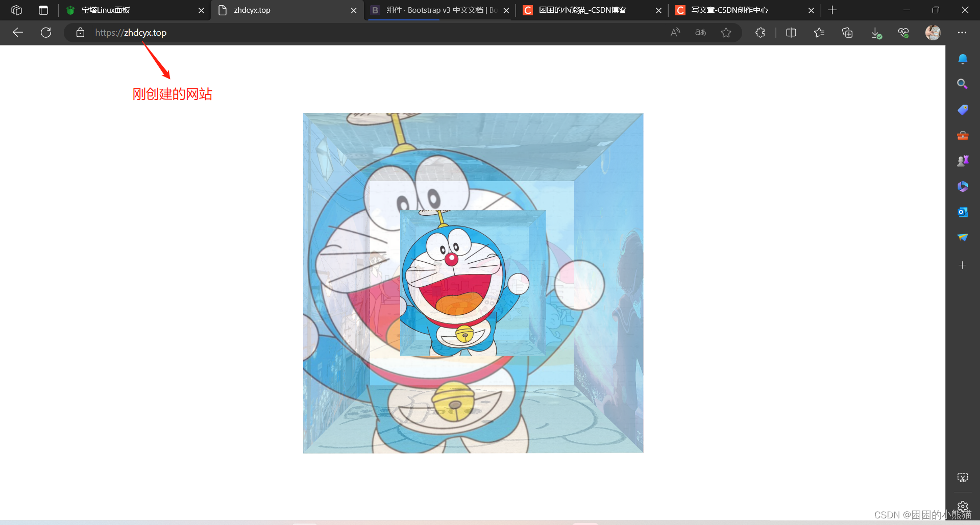980x525 pixels.
Task: Switch to the 写文章-CSDN创作中心 tab
Action: pos(744,10)
